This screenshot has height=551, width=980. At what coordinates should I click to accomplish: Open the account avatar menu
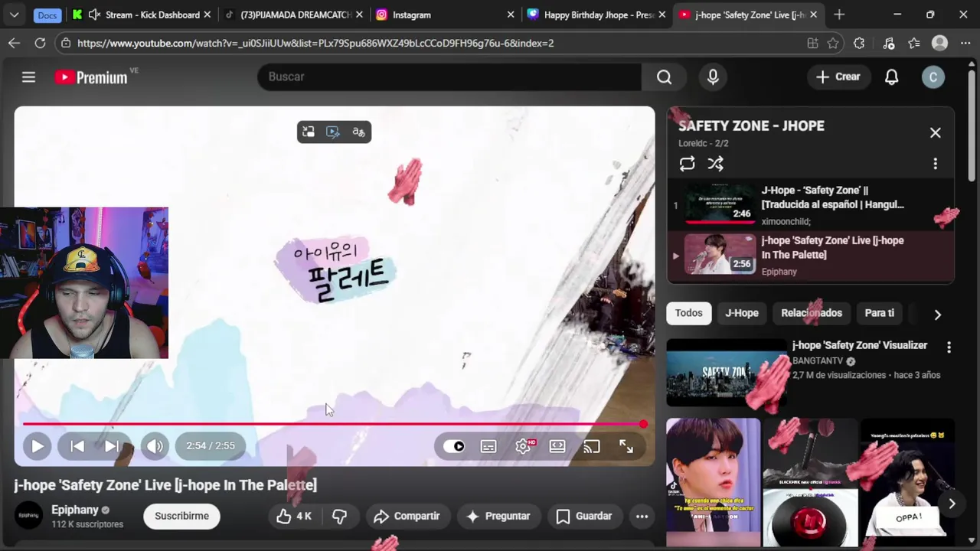click(x=933, y=77)
